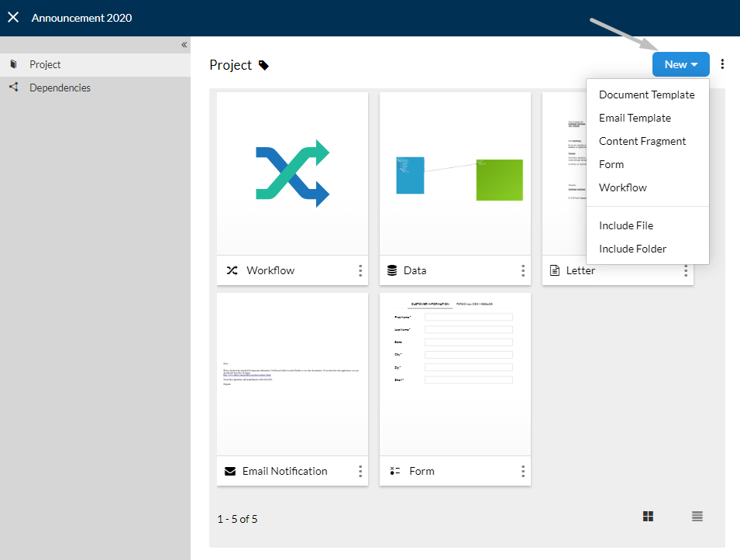This screenshot has height=560, width=740.
Task: Open the New dropdown button
Action: coord(680,64)
